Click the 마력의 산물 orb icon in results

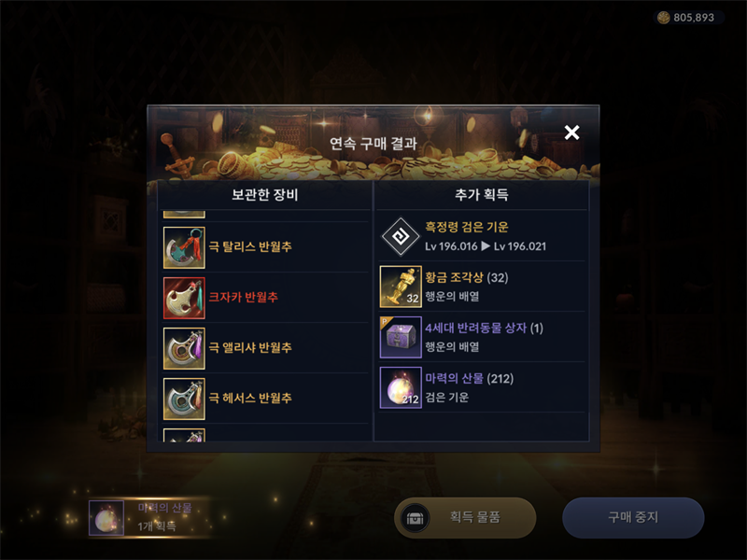click(401, 387)
